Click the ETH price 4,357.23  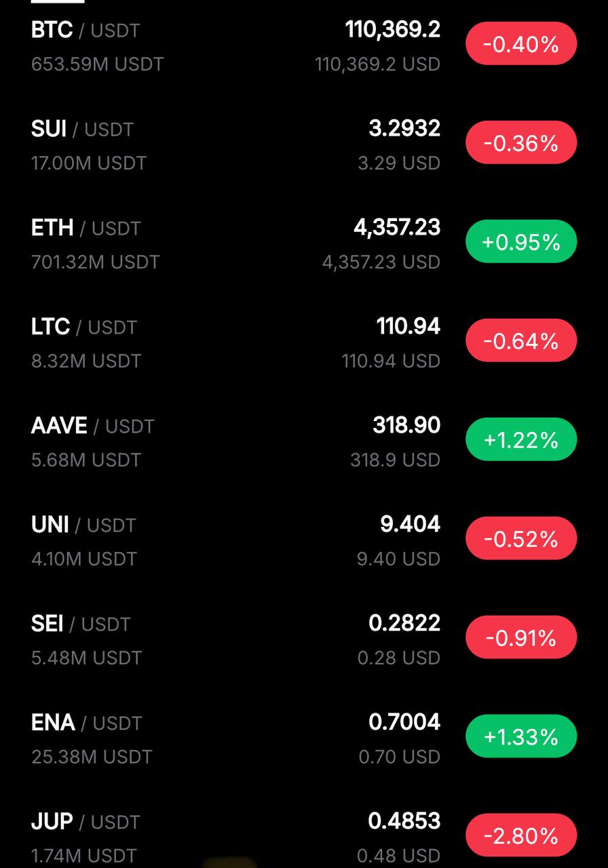pos(397,228)
